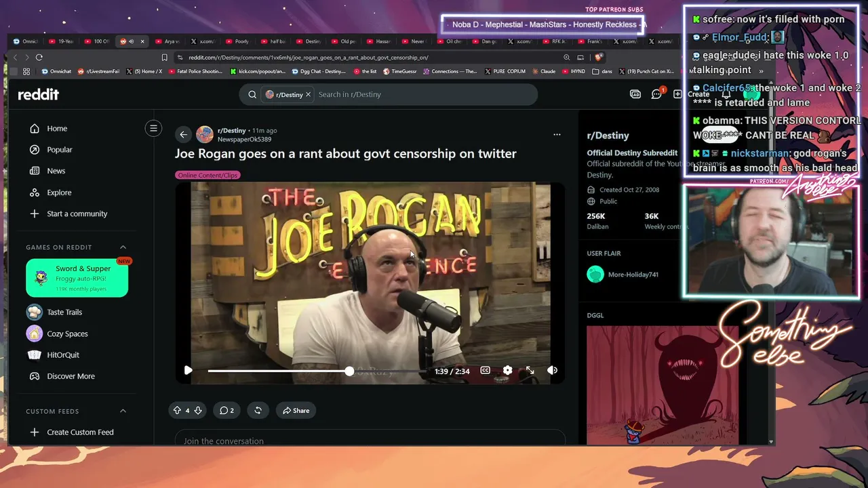Open the Claude bookmark
The image size is (868, 488).
(544, 71)
